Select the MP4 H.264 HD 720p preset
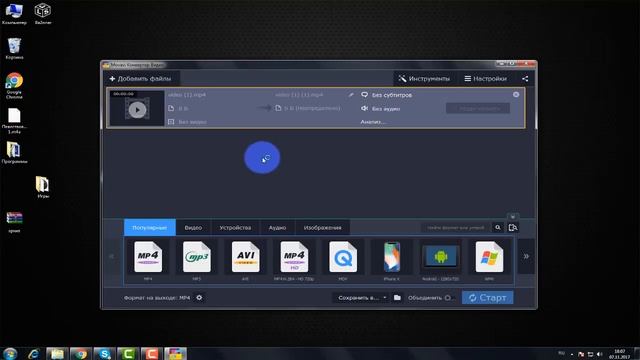The image size is (640, 360). click(294, 260)
